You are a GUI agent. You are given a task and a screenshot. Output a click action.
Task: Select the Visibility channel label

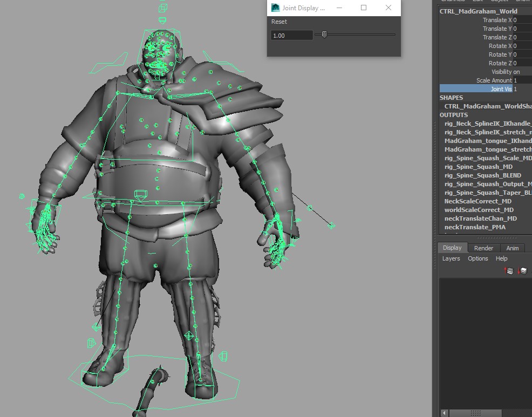[502, 72]
